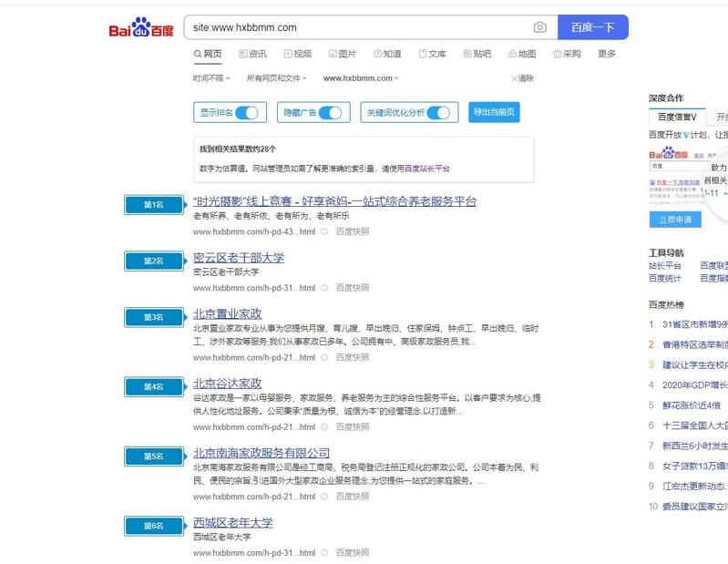
Task: Open the 北京南海家政服务有限公司 result
Action: [x=261, y=453]
